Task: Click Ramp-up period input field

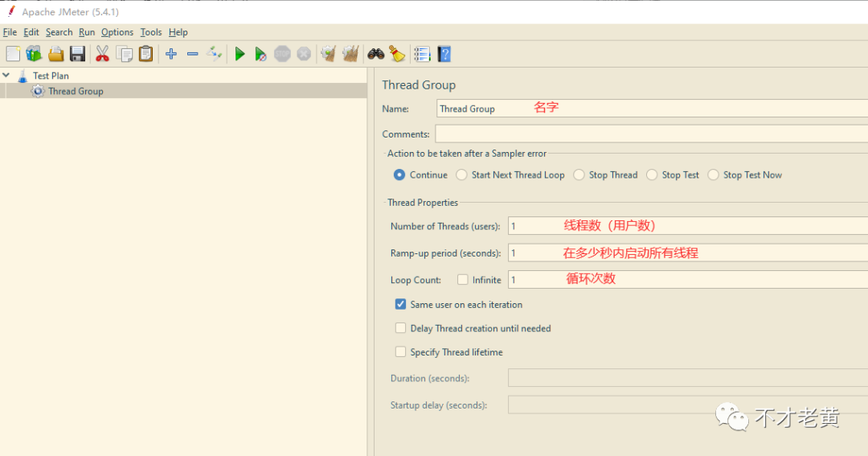Action: (x=688, y=253)
